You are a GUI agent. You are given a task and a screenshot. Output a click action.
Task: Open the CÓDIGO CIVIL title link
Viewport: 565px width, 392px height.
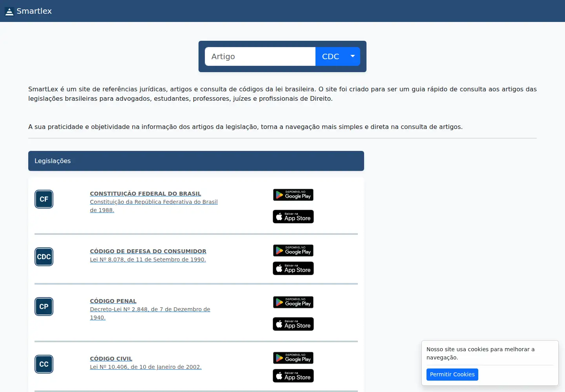coord(111,359)
